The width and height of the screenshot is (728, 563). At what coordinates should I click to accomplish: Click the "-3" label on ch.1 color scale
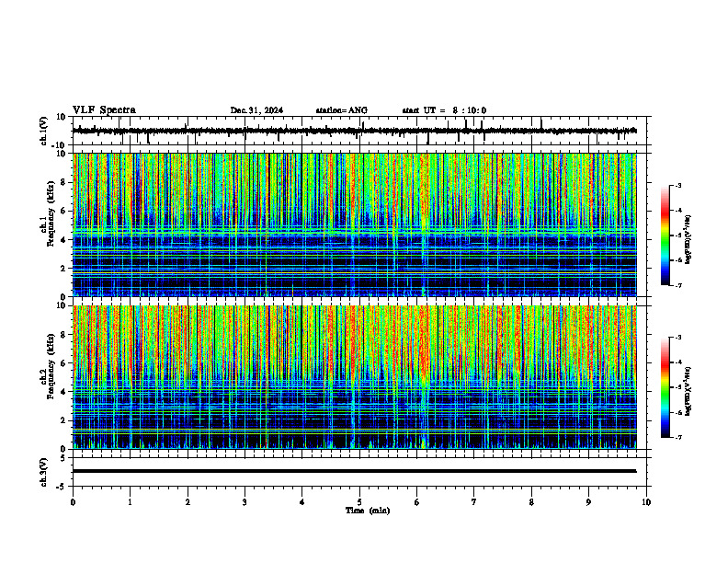point(678,185)
